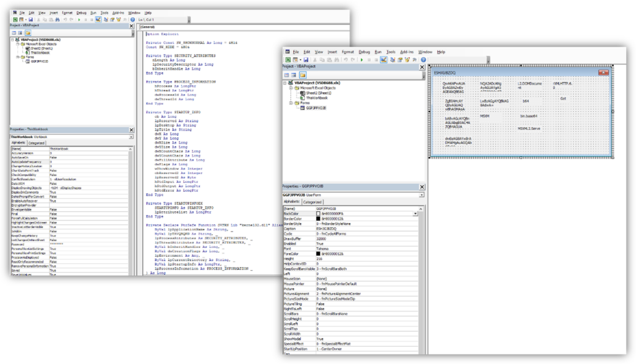Toggle Folders view in the Project Explorer
This screenshot has width=636, height=364.
304,75
